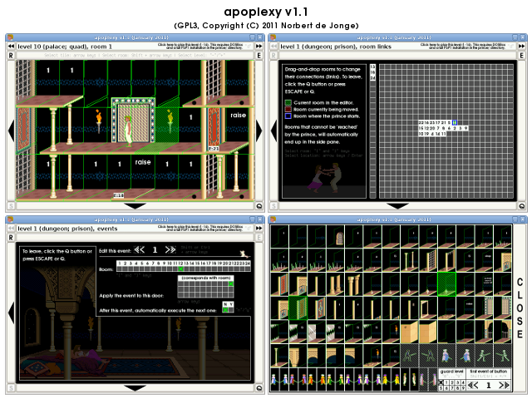Go to previous event in events editor
Screen dimensions: 532x399
(139, 250)
